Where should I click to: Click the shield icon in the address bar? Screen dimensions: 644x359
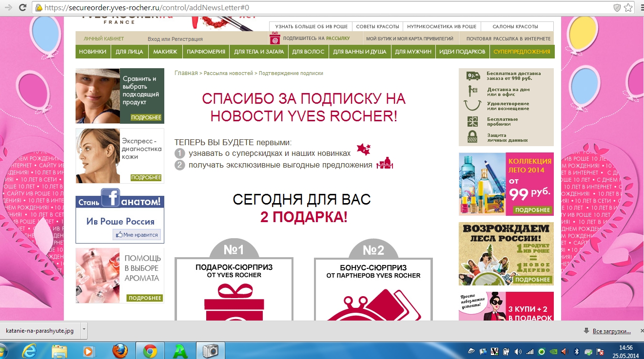point(617,8)
